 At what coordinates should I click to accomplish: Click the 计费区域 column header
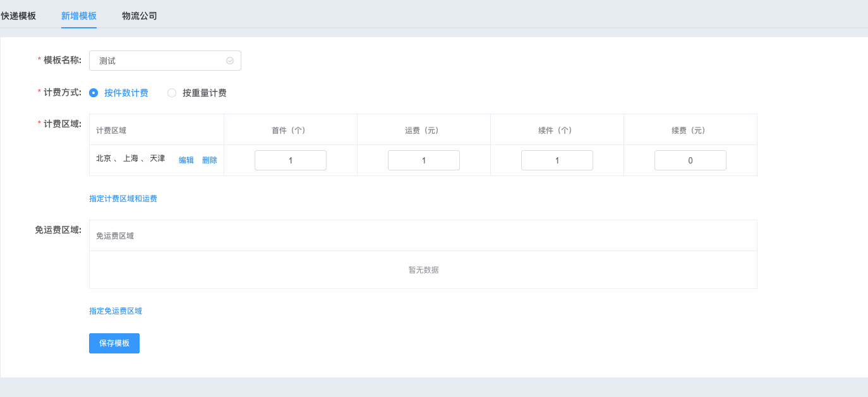click(x=111, y=131)
